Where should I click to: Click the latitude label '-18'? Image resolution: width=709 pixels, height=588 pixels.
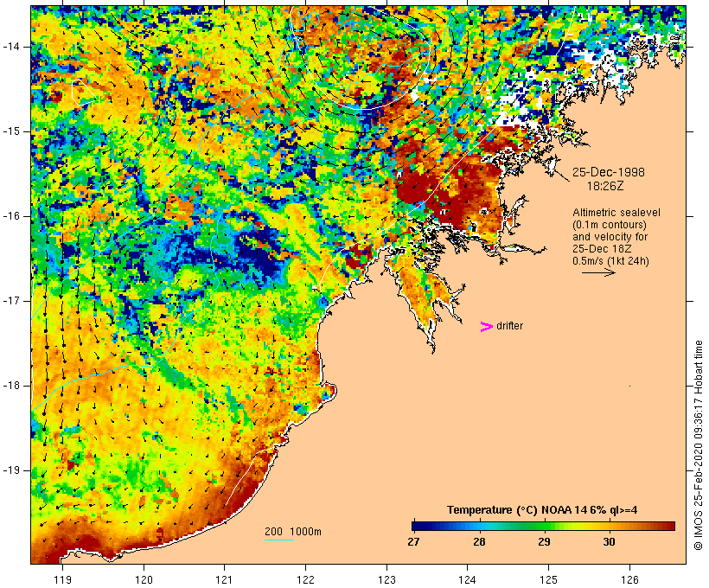pos(11,386)
